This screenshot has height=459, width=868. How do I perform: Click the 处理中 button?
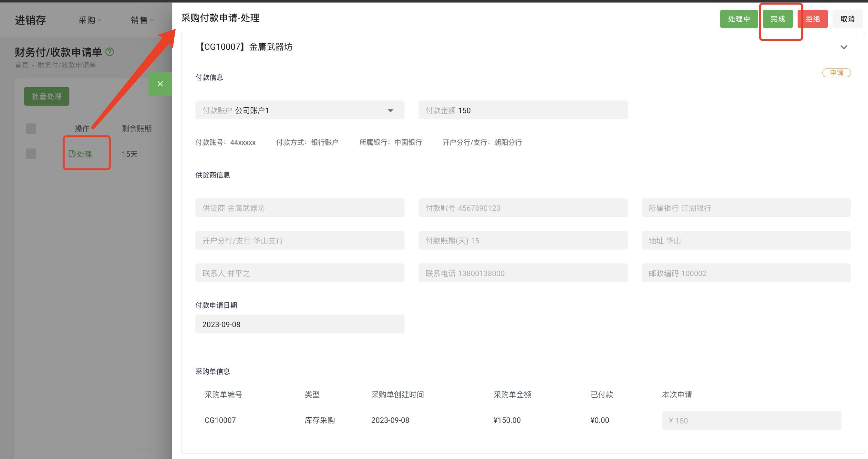point(739,19)
